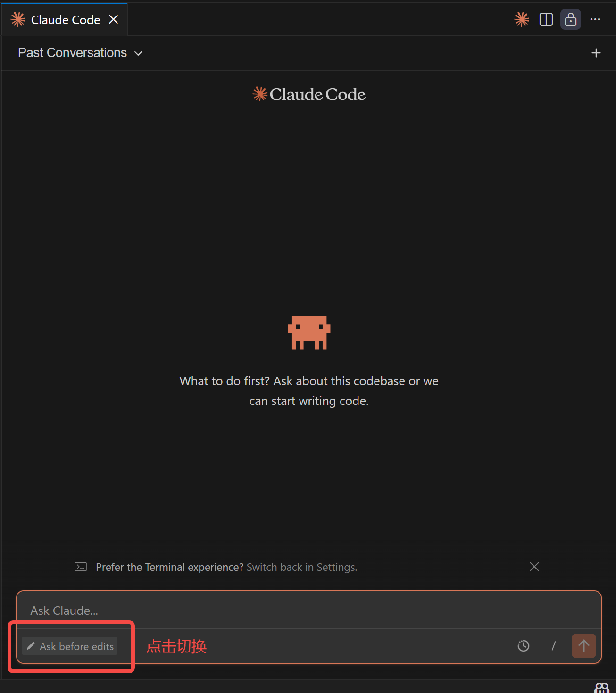This screenshot has height=693, width=616.
Task: Toggle the lock icon in the title bar
Action: tap(571, 19)
